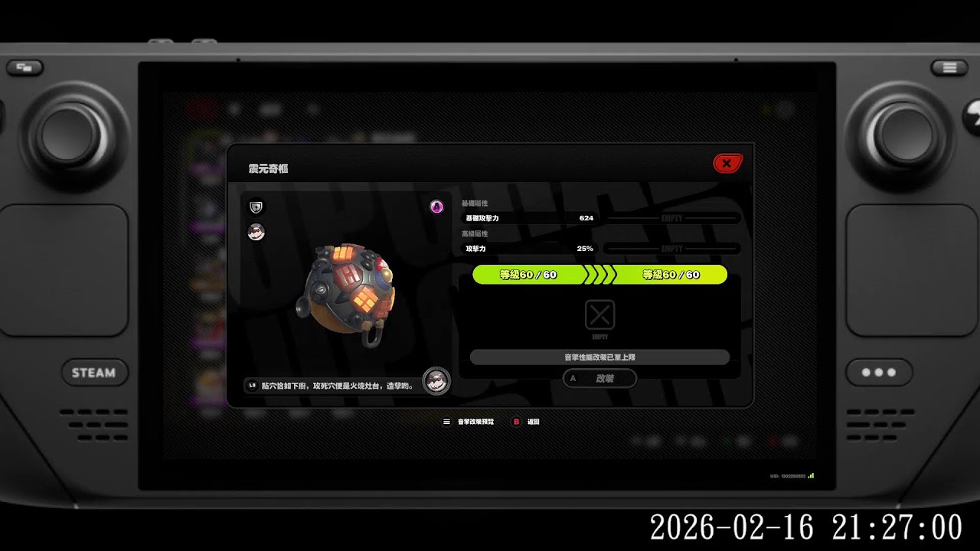
Task: Click the Steam Deck view button top-left
Action: coord(25,67)
